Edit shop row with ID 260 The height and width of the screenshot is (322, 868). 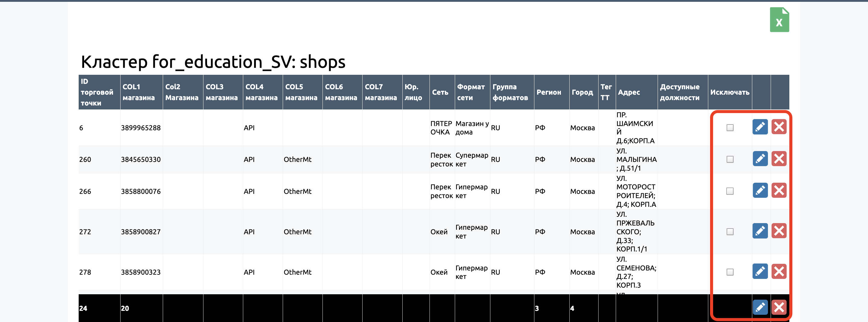(760, 159)
